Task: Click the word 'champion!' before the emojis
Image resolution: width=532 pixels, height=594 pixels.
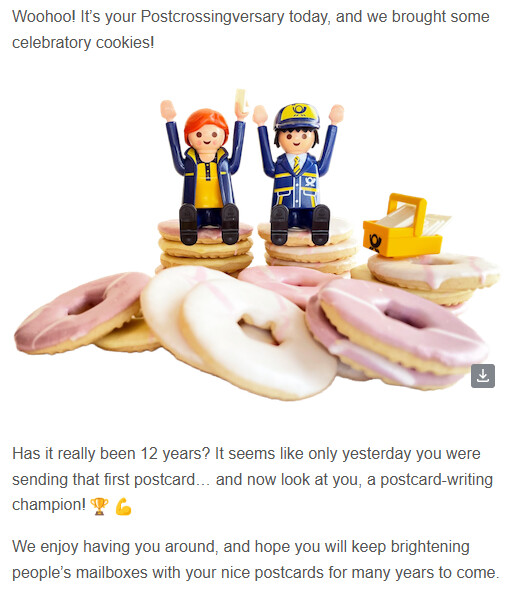Action: click(49, 505)
